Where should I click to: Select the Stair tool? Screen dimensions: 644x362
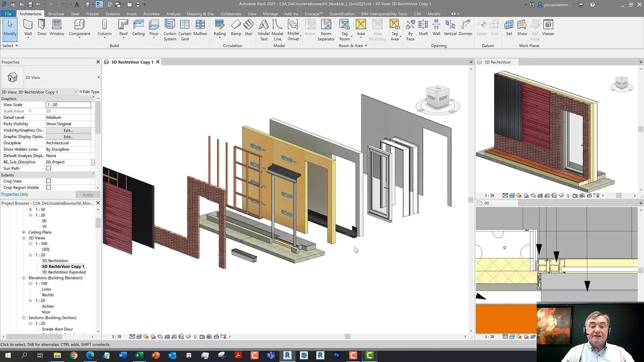[249, 27]
